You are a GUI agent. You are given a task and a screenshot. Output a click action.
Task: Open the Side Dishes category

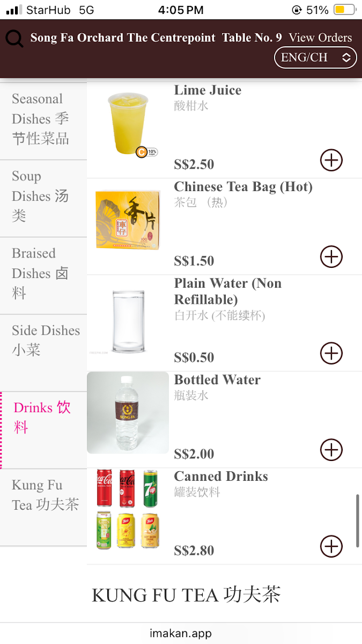[45, 340]
